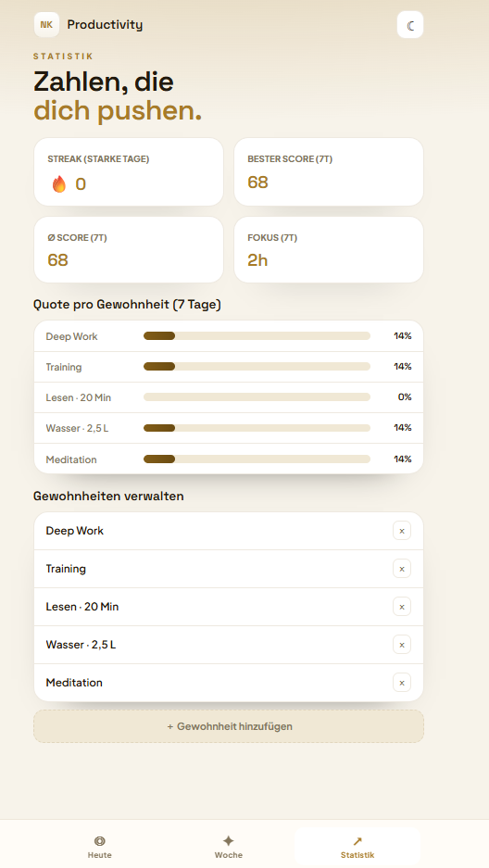Screen dimensions: 489x868
Task: Click the Productivity app title
Action: tap(105, 25)
